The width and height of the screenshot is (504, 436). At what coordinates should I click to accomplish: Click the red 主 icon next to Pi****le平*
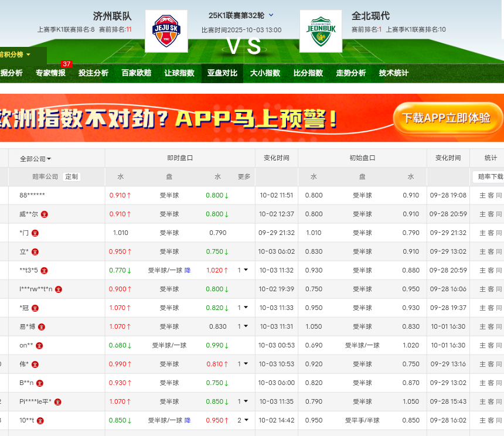(57, 402)
